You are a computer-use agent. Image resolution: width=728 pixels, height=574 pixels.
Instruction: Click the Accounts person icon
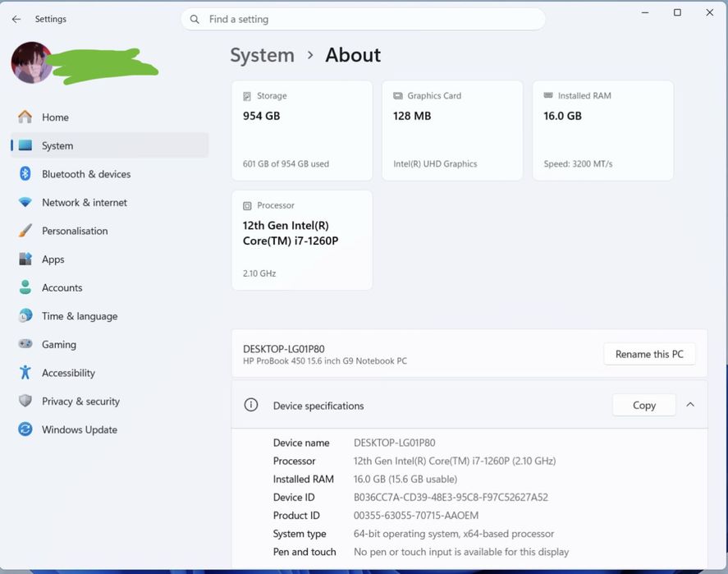point(25,287)
